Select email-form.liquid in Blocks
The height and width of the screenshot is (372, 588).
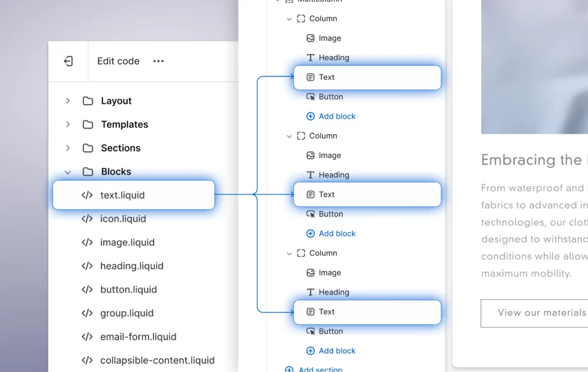(x=138, y=337)
